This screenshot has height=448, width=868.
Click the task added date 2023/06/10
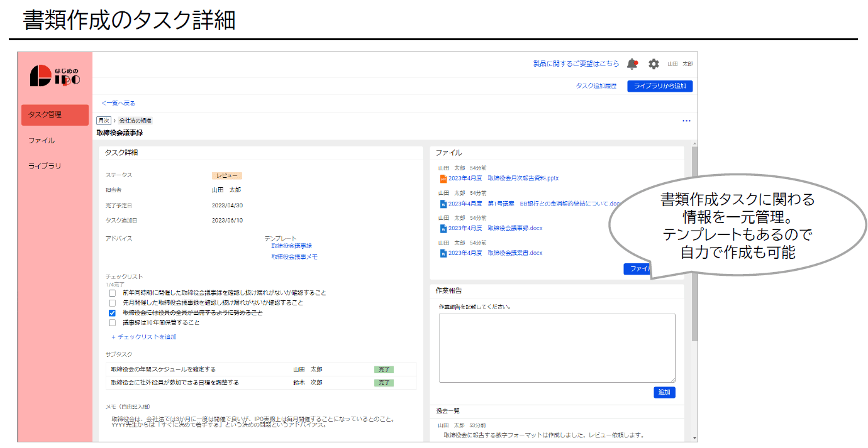click(x=227, y=221)
